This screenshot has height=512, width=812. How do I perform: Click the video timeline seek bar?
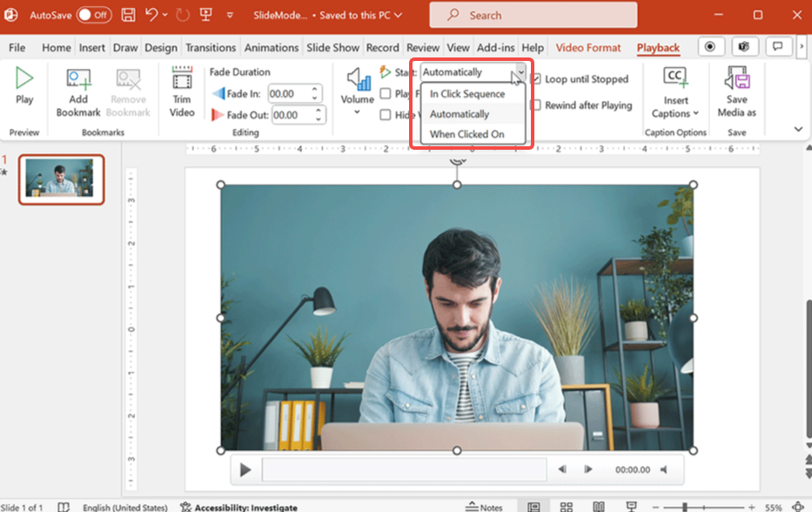pyautogui.click(x=404, y=469)
